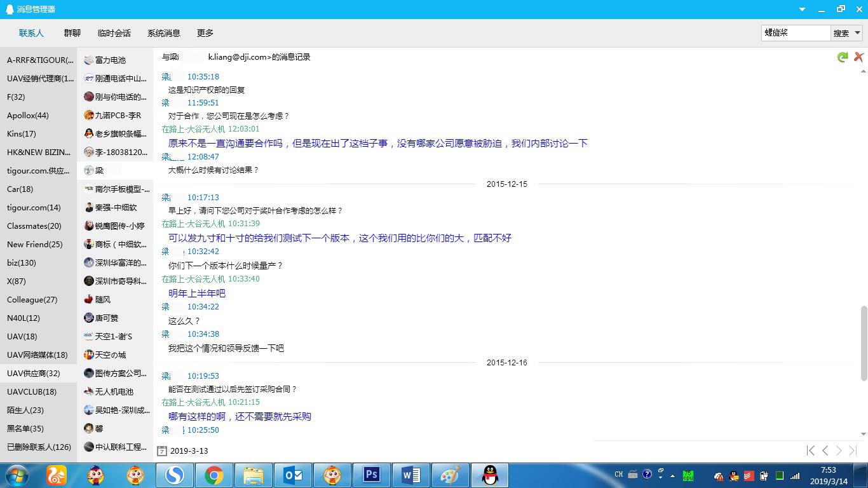Click message 明年上半年吧
Image resolution: width=868 pixels, height=488 pixels.
(x=197, y=293)
